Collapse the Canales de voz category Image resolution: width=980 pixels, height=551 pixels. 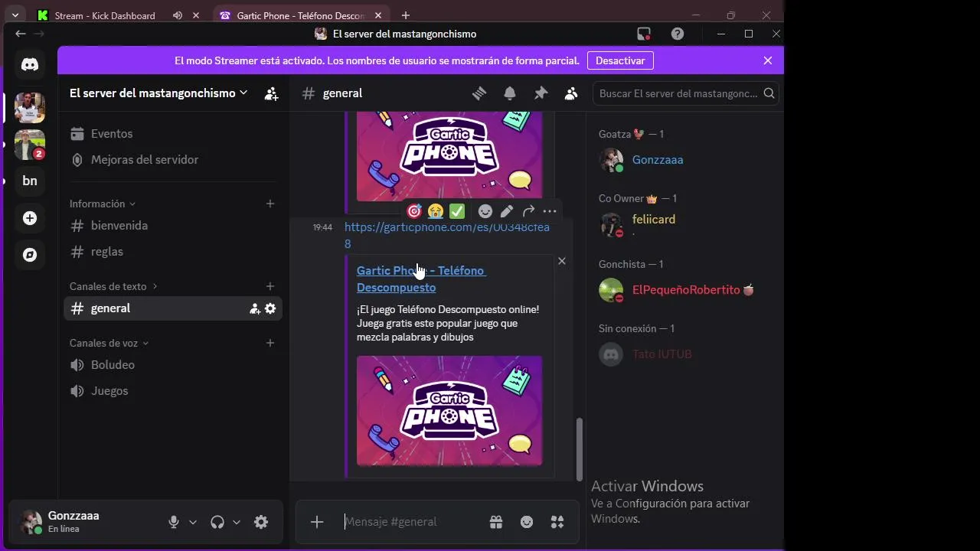[x=109, y=343]
